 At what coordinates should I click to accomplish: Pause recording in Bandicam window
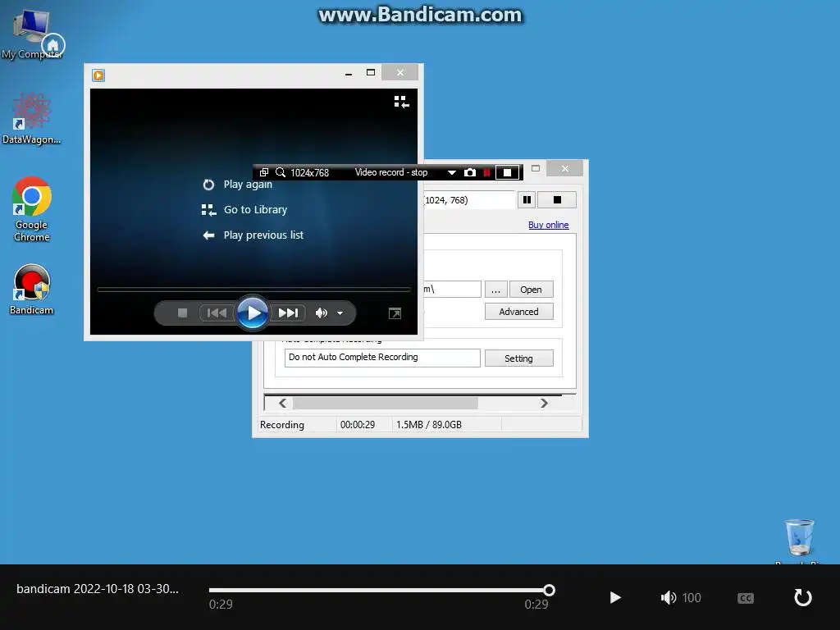pyautogui.click(x=527, y=200)
